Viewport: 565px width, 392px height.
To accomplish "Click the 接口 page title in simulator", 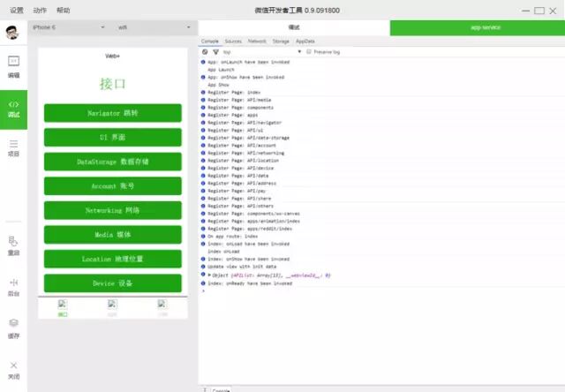I will coord(113,84).
